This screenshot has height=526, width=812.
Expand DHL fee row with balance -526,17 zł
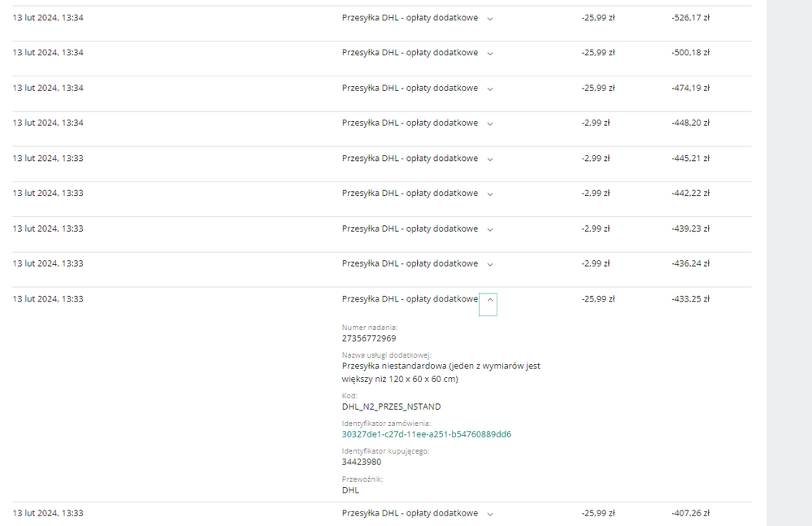pyautogui.click(x=490, y=19)
